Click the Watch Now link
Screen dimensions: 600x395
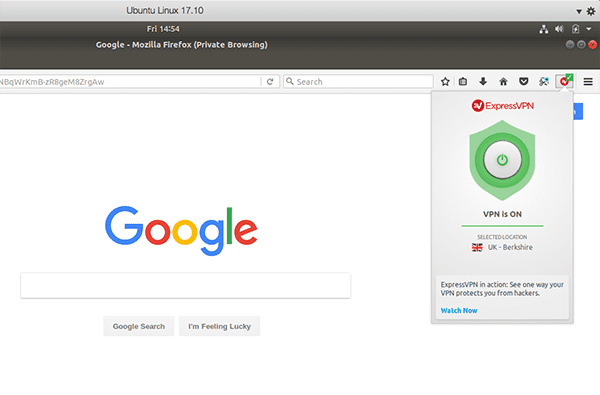[x=459, y=310]
